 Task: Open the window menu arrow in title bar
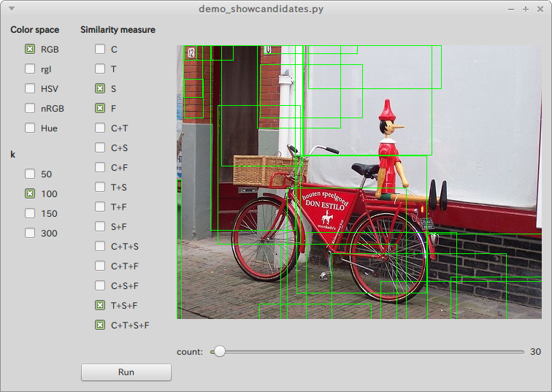tap(12, 9)
